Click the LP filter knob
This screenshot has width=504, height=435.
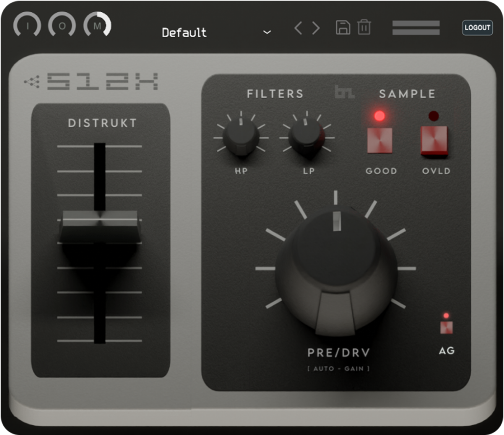306,137
